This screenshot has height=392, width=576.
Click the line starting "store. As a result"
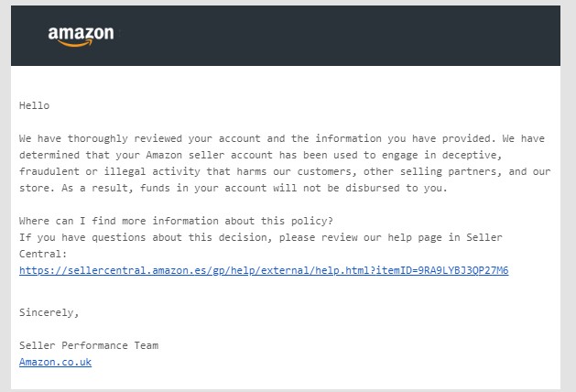coord(234,188)
